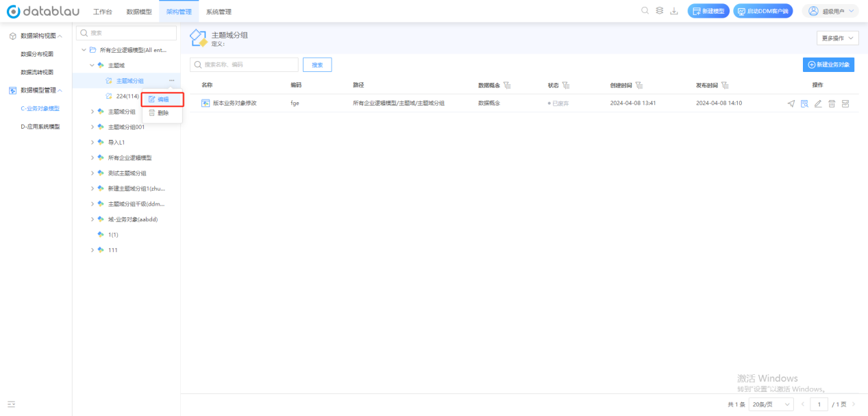This screenshot has height=416, width=868.
Task: Select the 新建主题域分组1(zhu... tree item
Action: tap(136, 188)
